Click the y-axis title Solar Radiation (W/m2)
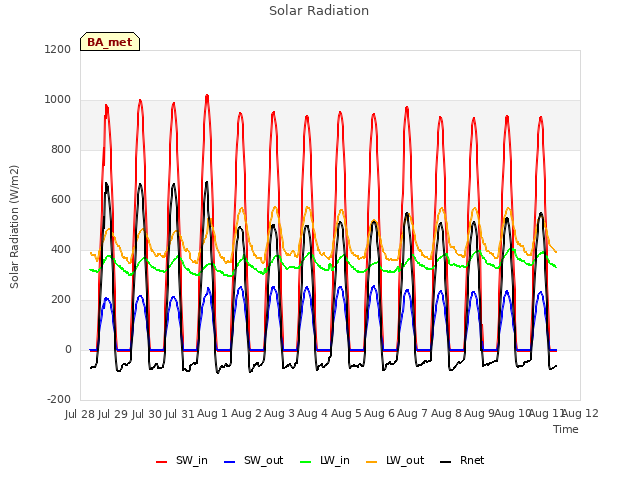The image size is (640, 480). point(14,227)
